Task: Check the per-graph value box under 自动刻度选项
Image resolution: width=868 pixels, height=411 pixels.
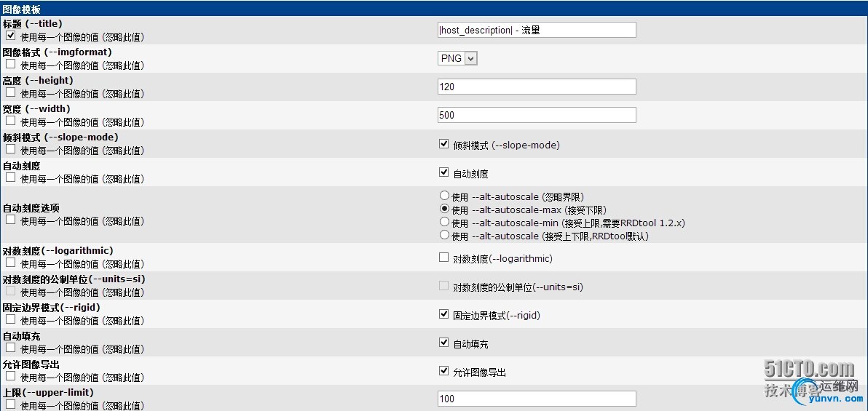Action: (10, 220)
